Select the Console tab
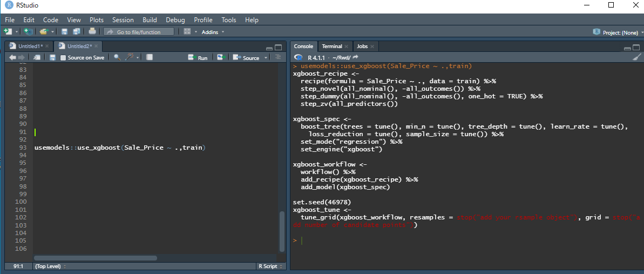 tap(303, 46)
